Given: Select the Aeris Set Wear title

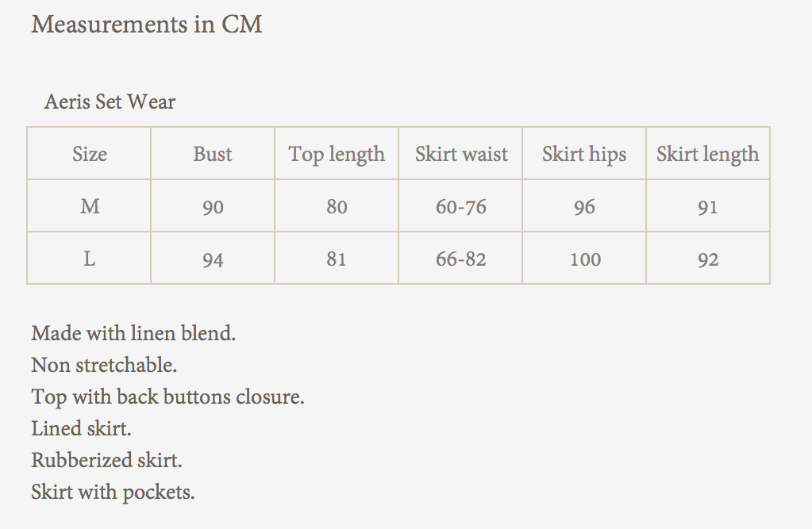Looking at the screenshot, I should pos(110,102).
